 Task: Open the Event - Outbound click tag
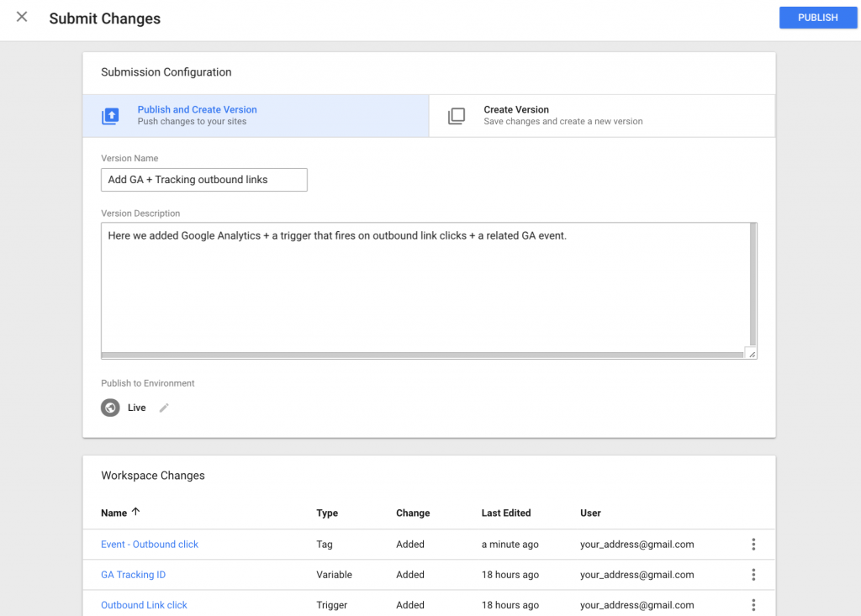click(x=149, y=544)
